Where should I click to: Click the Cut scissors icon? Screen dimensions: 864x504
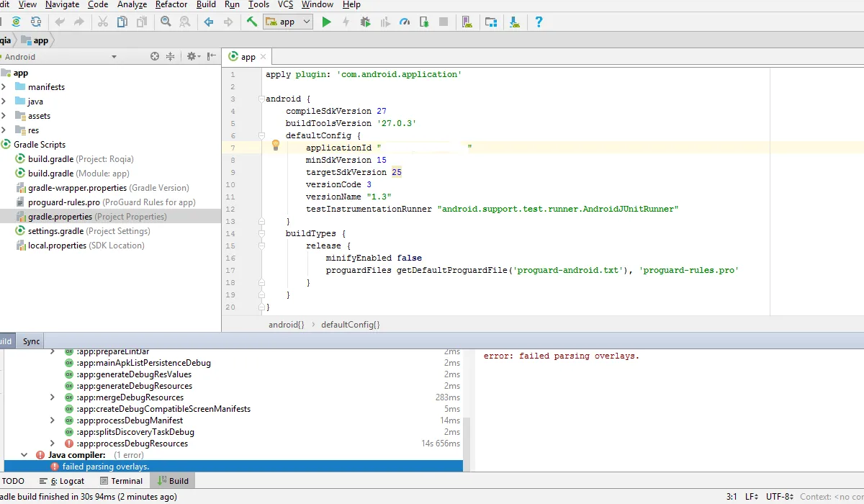click(103, 22)
